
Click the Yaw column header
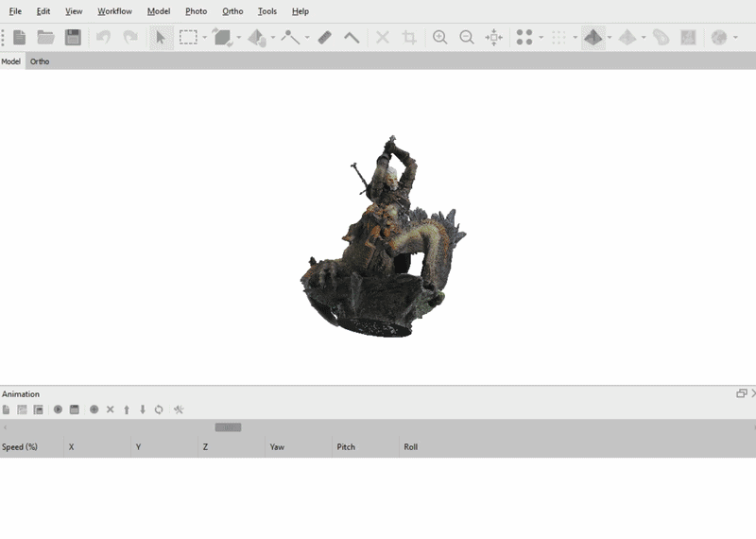pos(299,447)
